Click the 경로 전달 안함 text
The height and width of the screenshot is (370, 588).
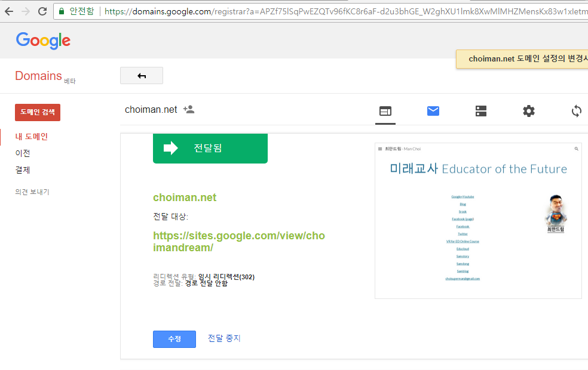206,283
